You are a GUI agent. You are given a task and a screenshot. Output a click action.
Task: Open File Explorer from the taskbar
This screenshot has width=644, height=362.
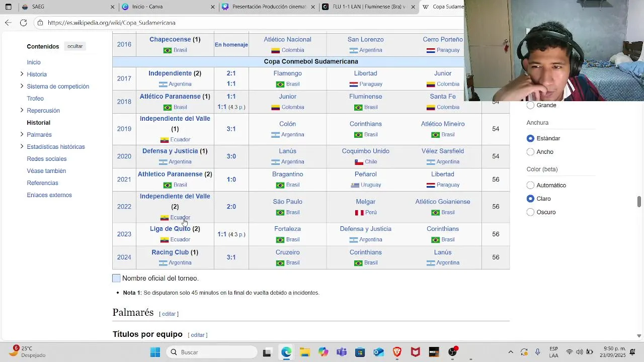(x=304, y=352)
